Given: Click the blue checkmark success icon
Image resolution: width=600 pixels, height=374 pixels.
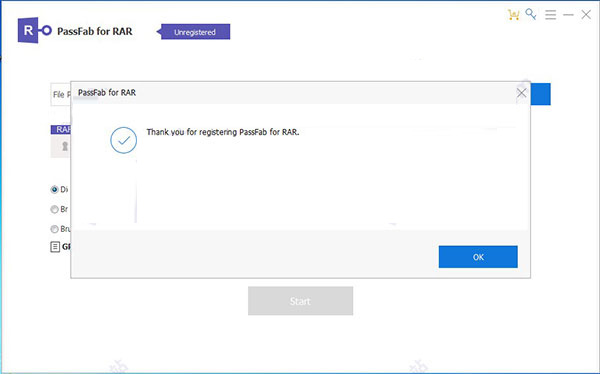Looking at the screenshot, I should (124, 140).
